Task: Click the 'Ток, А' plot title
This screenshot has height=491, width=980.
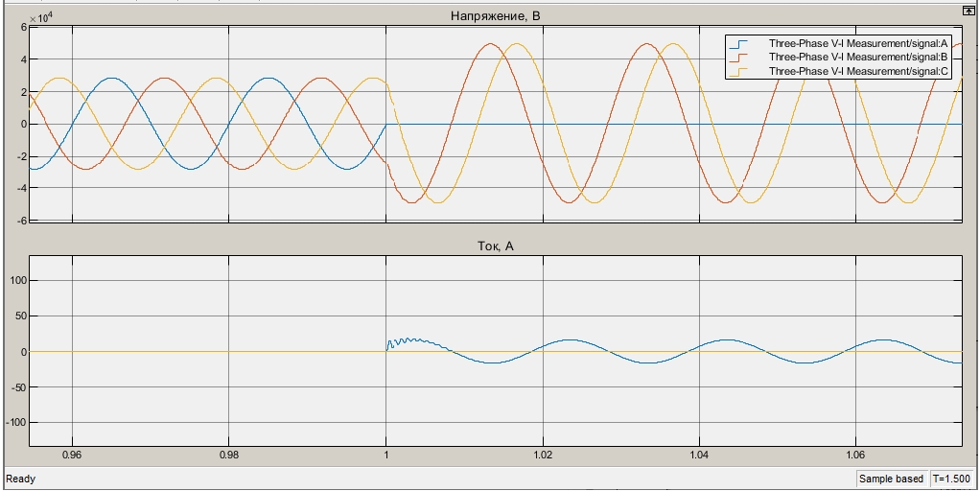Action: tap(495, 246)
